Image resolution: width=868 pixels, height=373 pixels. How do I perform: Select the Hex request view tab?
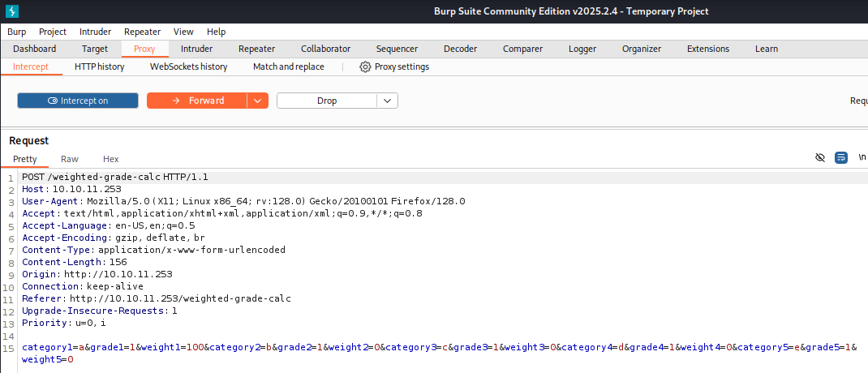click(111, 159)
